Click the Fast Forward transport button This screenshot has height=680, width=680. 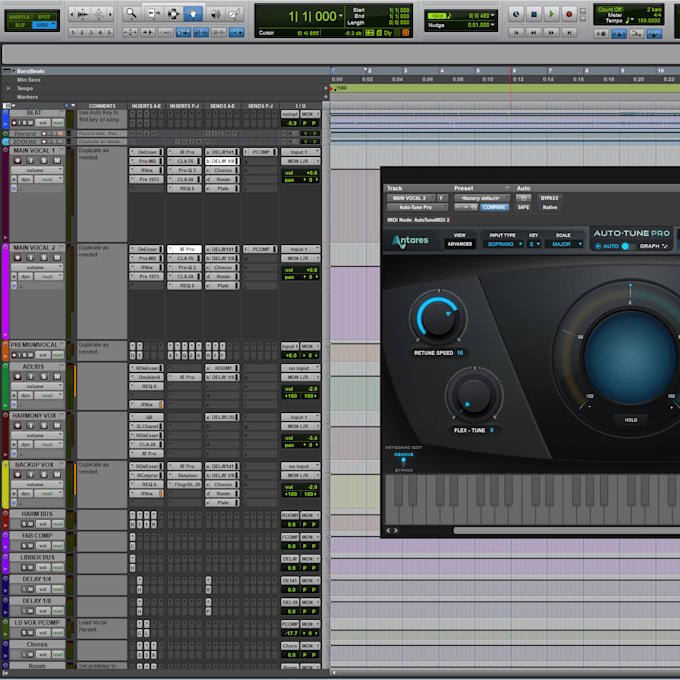point(551,33)
